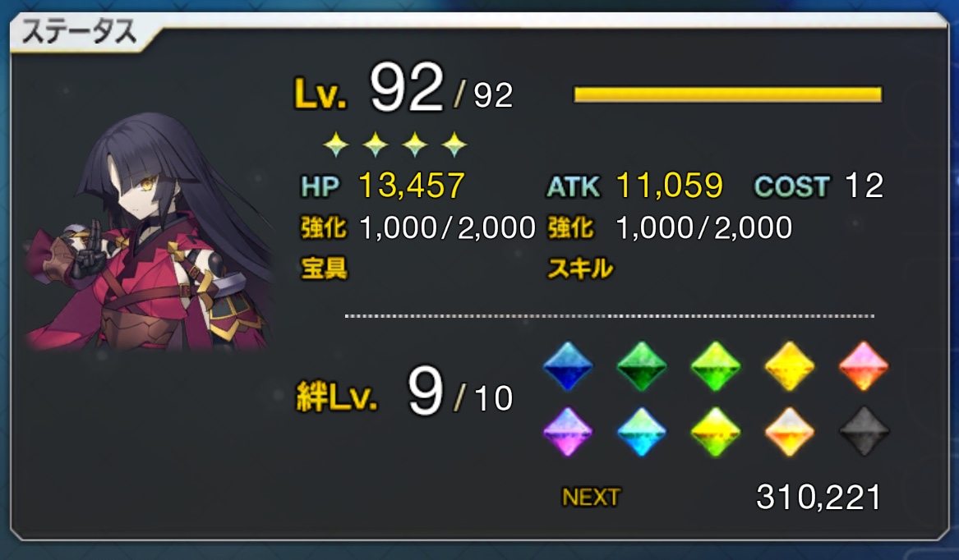Click the ATK value 11,059
Screen dimensions: 959x560
coord(670,186)
